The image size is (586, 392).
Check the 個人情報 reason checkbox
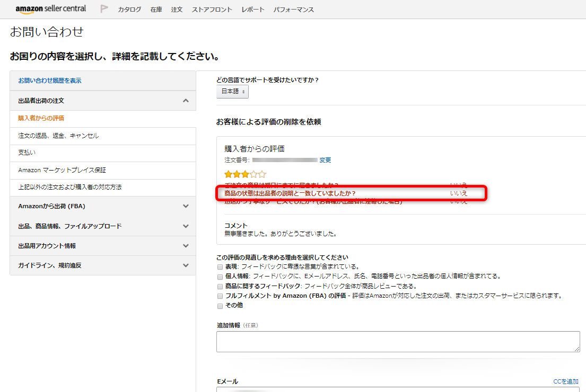tap(220, 277)
